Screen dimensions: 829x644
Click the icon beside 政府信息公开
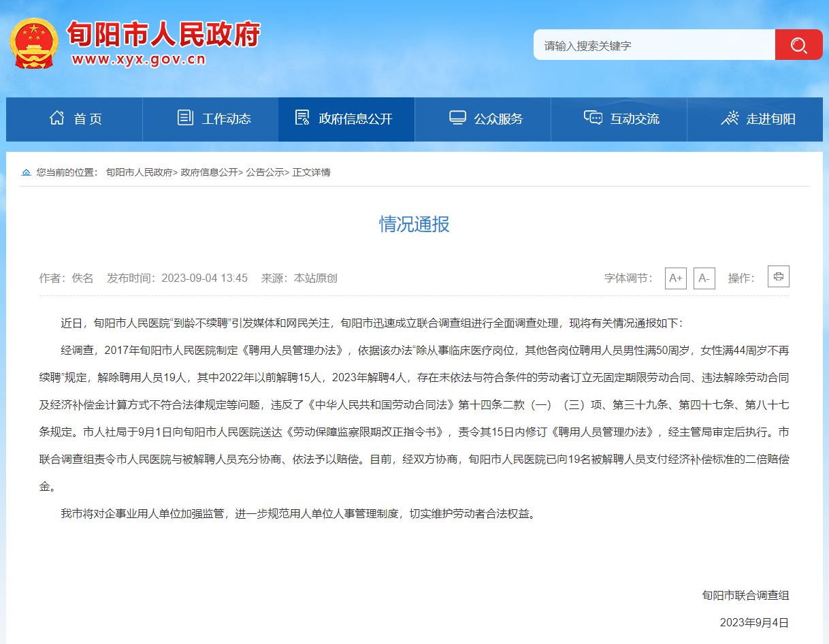tap(302, 118)
